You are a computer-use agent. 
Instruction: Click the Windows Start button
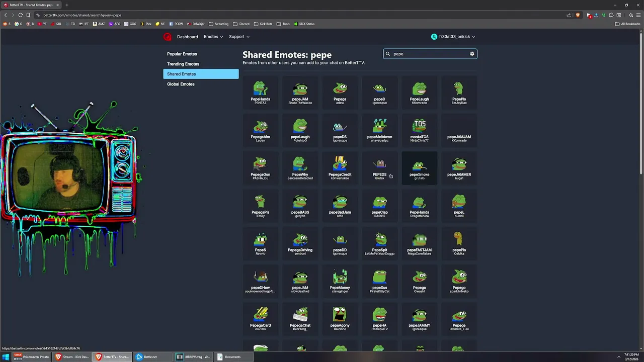coord(6,357)
